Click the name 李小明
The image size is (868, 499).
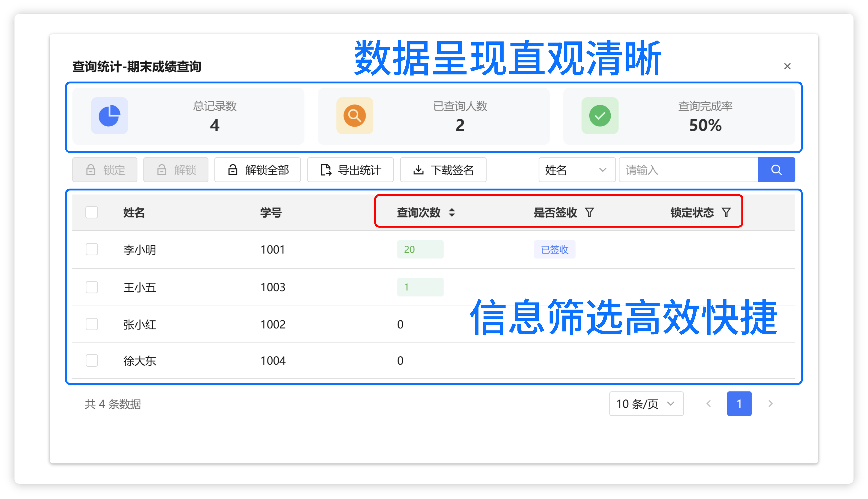coord(140,250)
